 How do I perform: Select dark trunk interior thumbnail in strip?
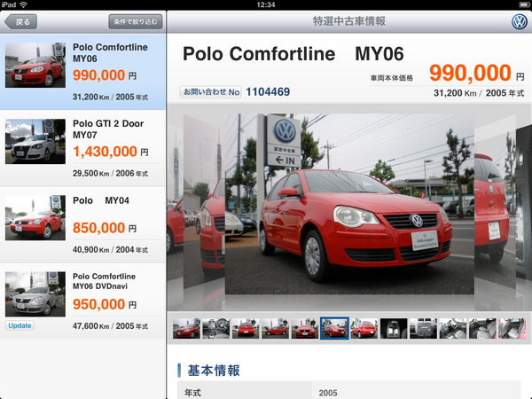[394, 328]
